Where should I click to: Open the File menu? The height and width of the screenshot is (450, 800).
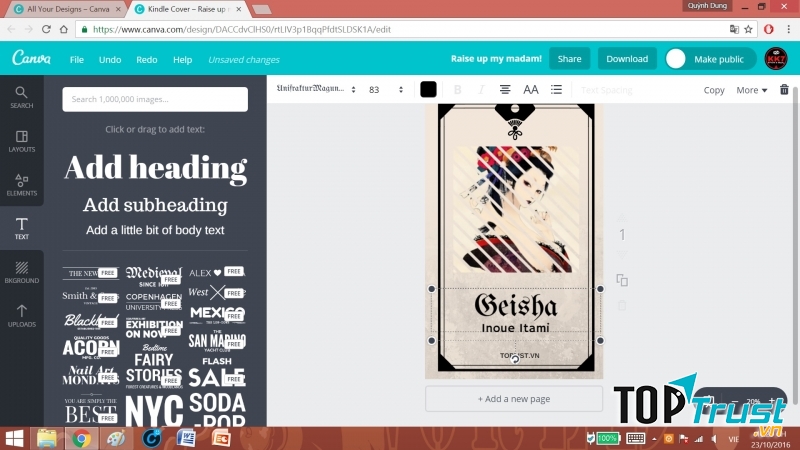tap(76, 60)
